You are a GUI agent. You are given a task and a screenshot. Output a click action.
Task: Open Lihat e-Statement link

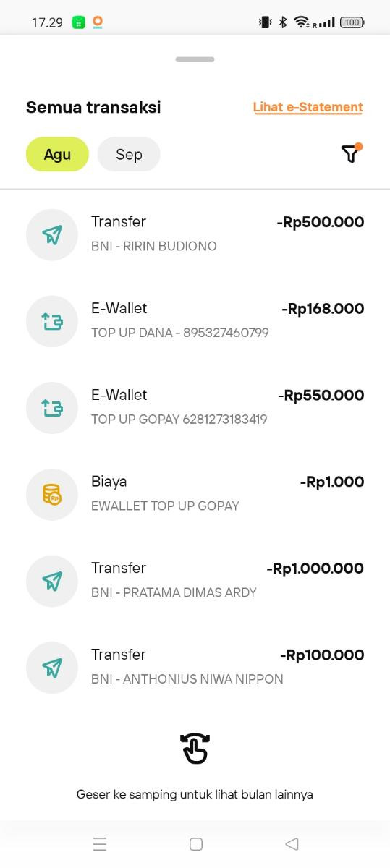click(x=308, y=107)
